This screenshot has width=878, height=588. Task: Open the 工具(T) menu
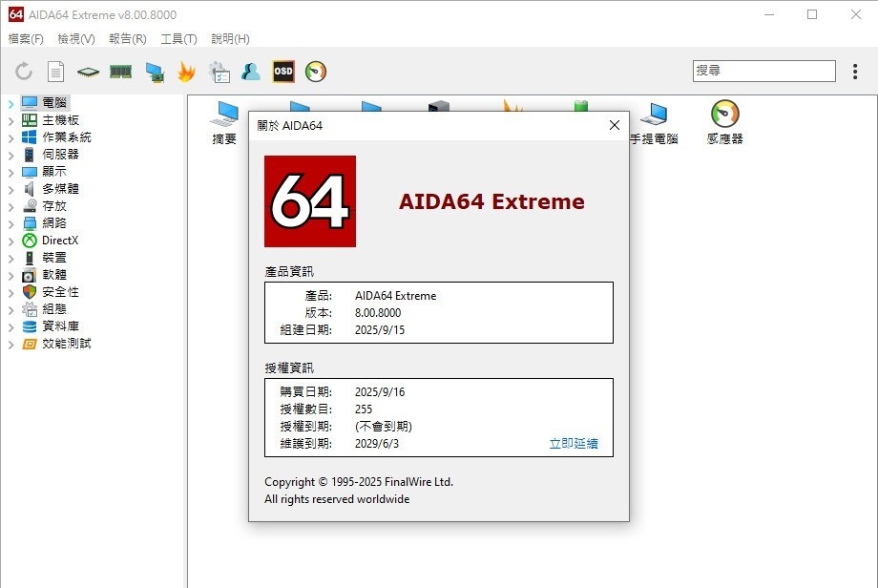coord(178,38)
